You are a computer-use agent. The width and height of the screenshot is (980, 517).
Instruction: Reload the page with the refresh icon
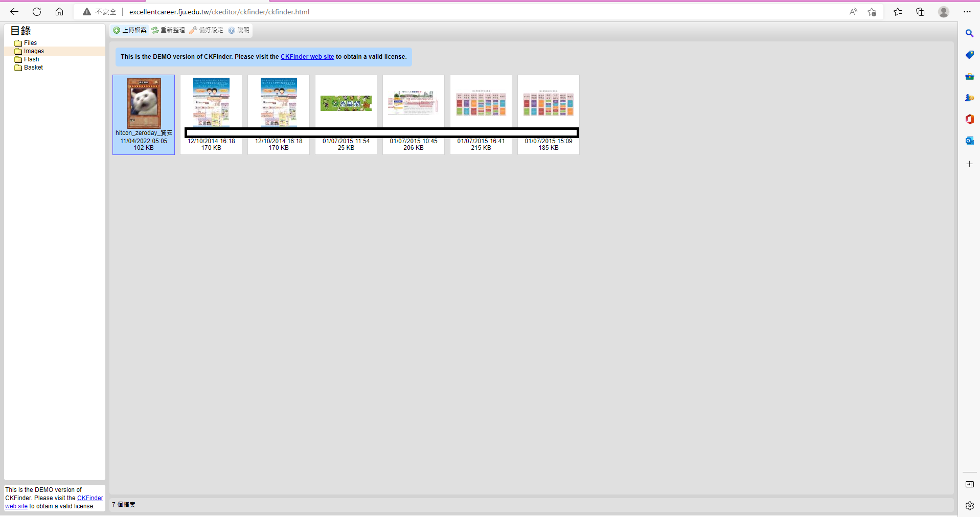coord(37,12)
